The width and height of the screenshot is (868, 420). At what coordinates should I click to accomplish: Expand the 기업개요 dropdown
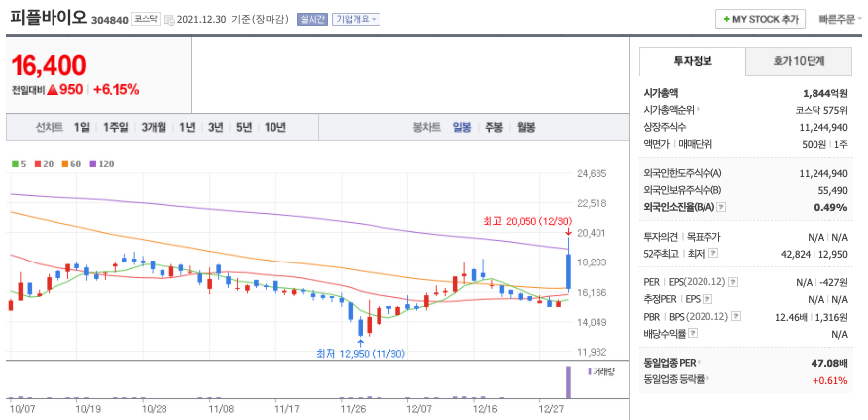pyautogui.click(x=356, y=20)
